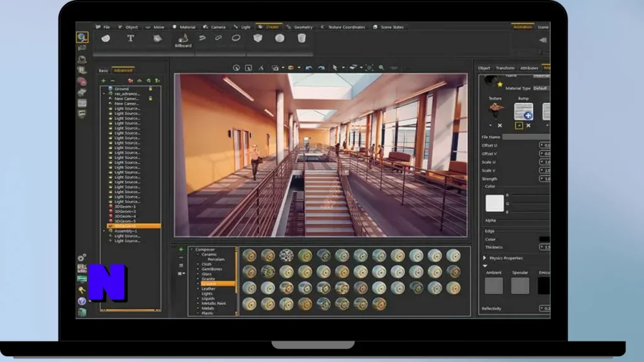Image resolution: width=644 pixels, height=362 pixels.
Task: Select the 3DGeom~6 tree item
Action: click(x=134, y=226)
